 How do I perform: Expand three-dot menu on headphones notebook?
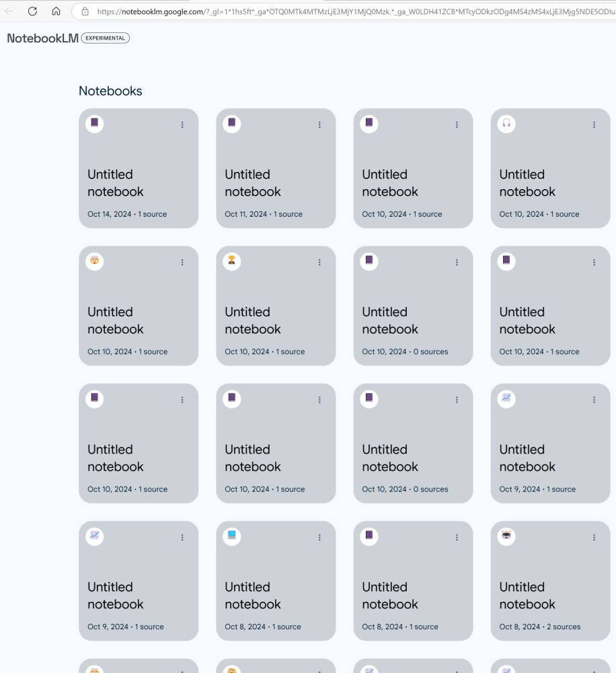pyautogui.click(x=594, y=125)
